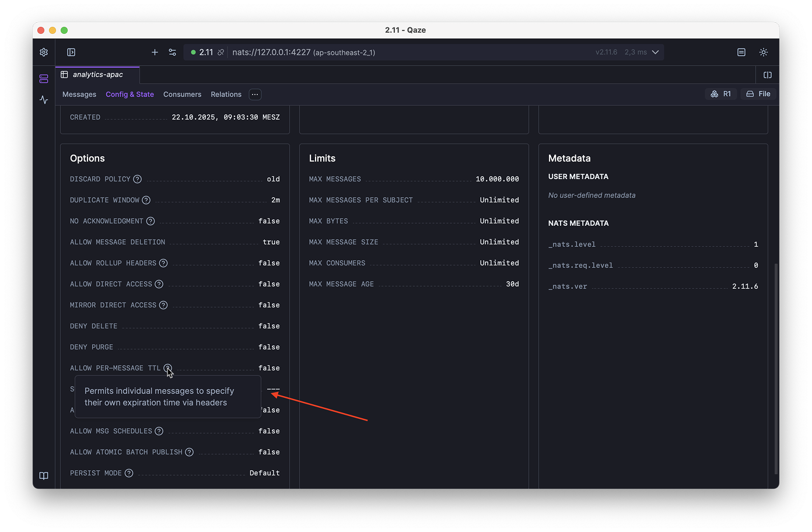Add a new tab with the plus icon

click(x=155, y=52)
